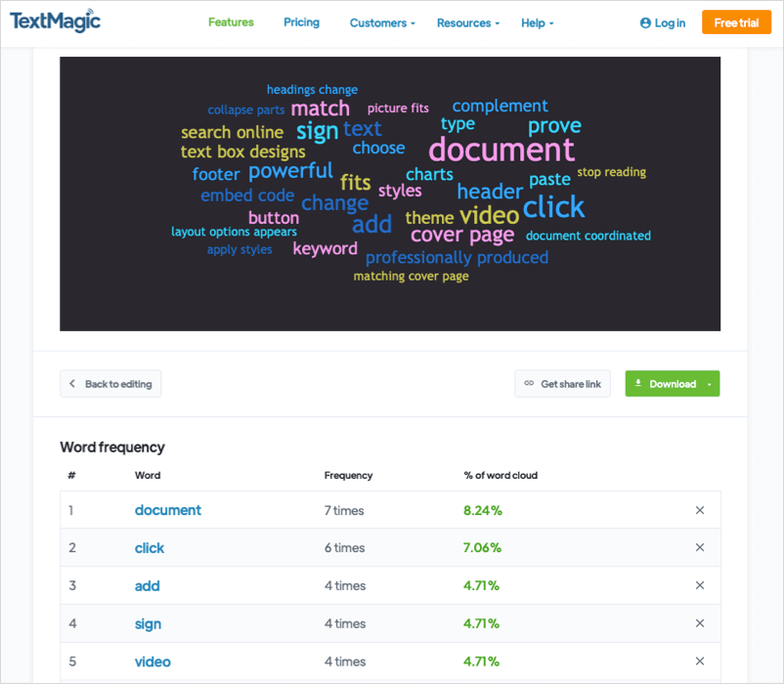Image resolution: width=784 pixels, height=684 pixels.
Task: Click the chain-link icon beside Get share link
Action: tap(529, 383)
